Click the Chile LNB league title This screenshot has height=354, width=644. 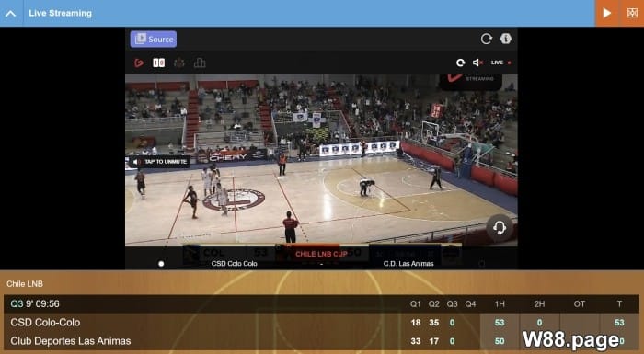25,284
